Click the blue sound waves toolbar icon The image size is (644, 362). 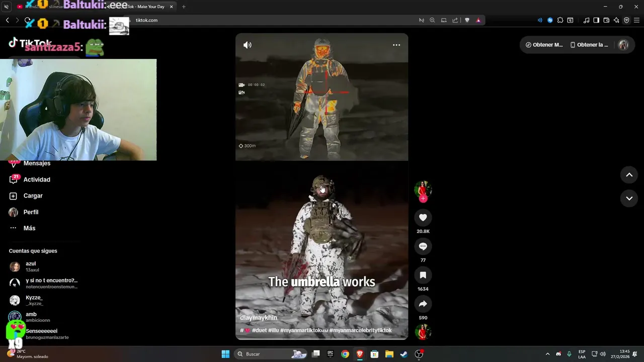pyautogui.click(x=540, y=20)
